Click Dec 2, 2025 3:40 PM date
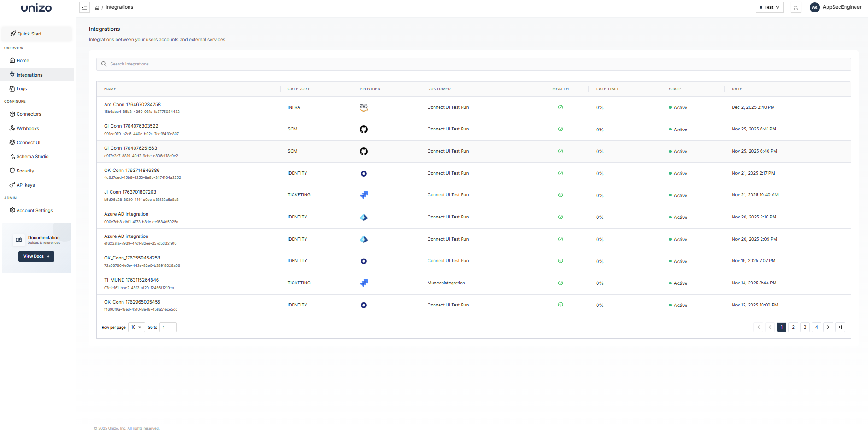This screenshot has width=868, height=430. (753, 107)
